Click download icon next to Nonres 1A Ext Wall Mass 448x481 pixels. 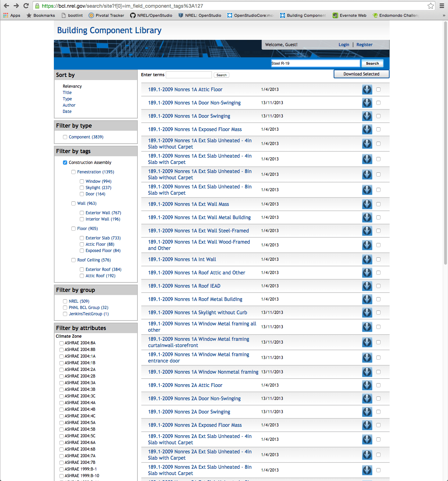[367, 204]
